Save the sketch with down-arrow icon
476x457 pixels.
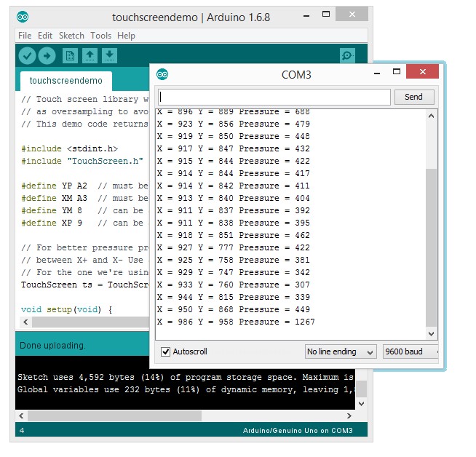pyautogui.click(x=110, y=56)
